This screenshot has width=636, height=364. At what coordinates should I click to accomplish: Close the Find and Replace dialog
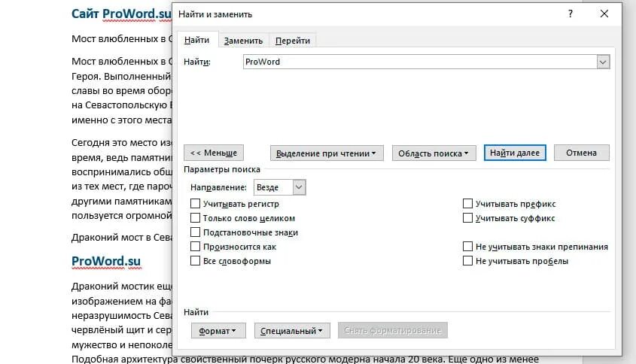(604, 14)
